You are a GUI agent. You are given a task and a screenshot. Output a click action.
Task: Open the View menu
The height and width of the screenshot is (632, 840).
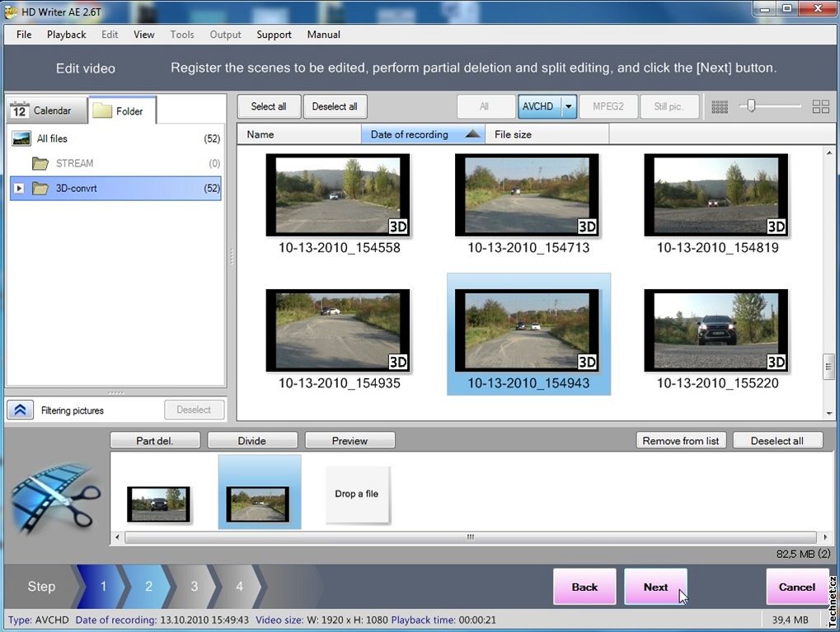(144, 35)
